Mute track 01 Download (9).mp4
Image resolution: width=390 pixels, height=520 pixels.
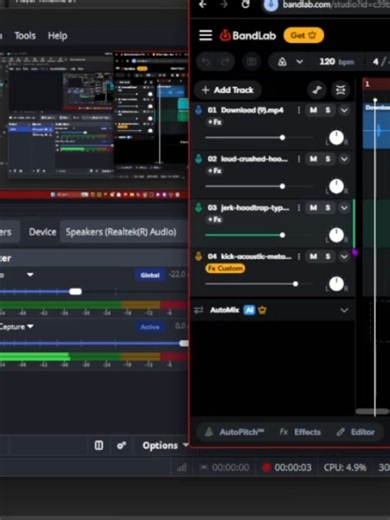(313, 110)
